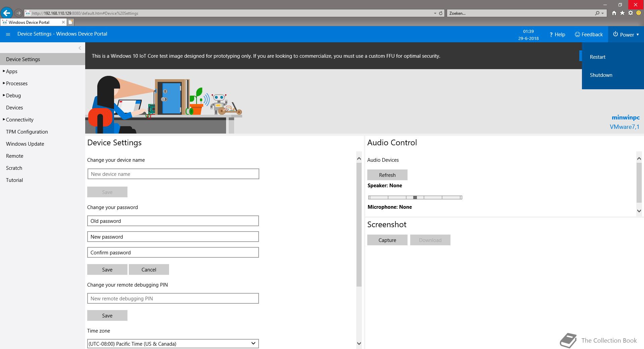Screen dimensions: 644x349
Task: Click the minwinpc device name text
Action: pos(626,117)
